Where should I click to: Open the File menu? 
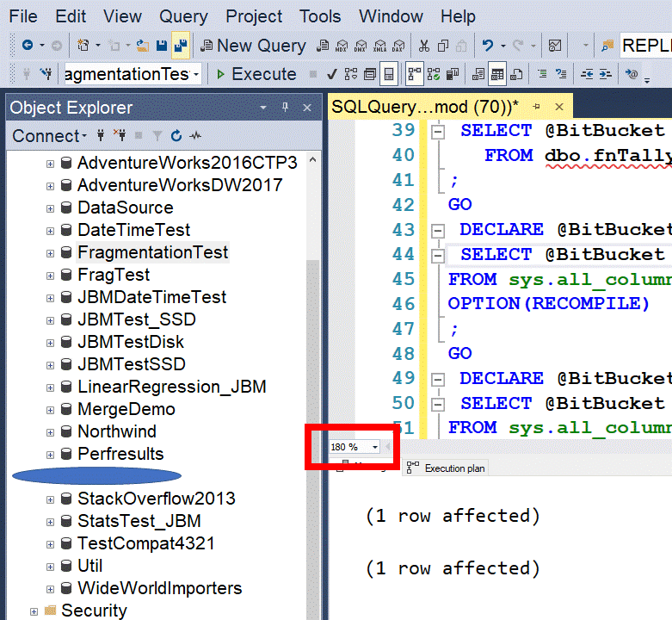coord(23,16)
